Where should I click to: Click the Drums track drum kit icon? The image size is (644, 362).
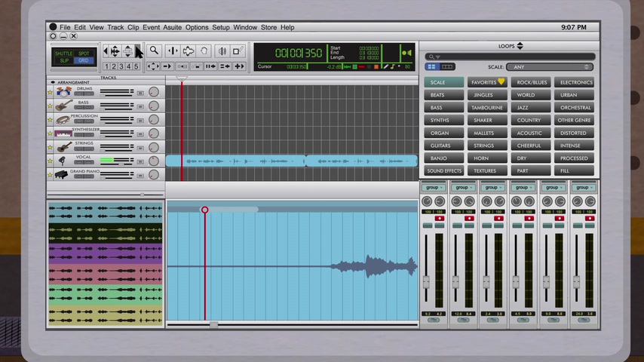pos(64,92)
